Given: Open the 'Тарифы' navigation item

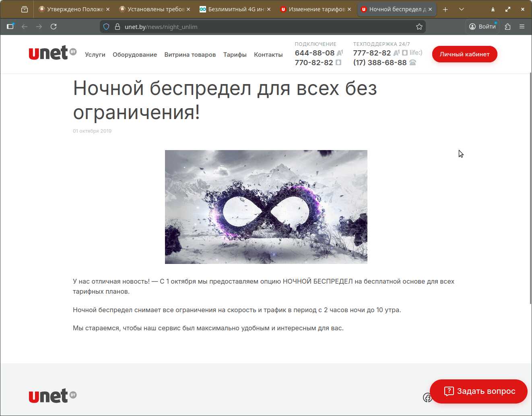Looking at the screenshot, I should point(235,55).
